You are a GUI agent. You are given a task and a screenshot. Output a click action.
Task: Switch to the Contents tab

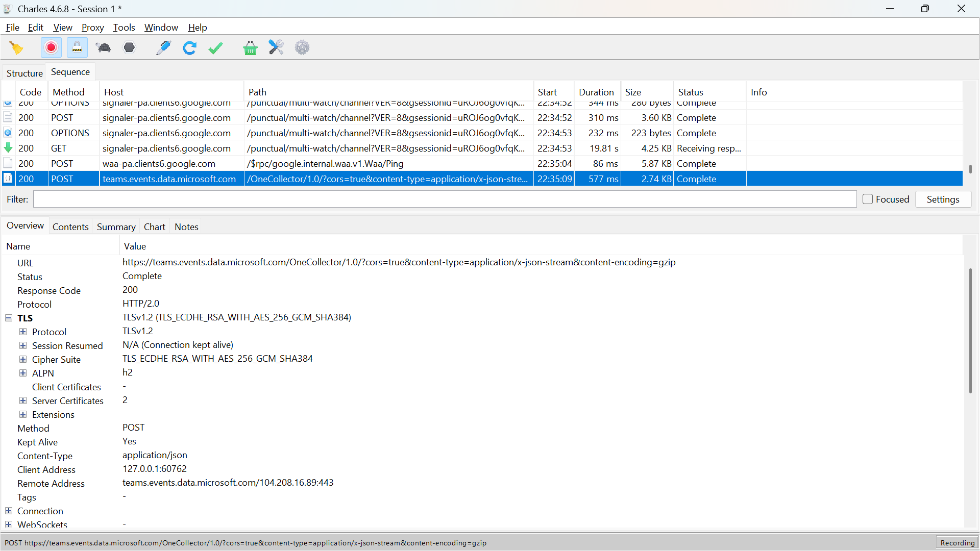point(70,227)
